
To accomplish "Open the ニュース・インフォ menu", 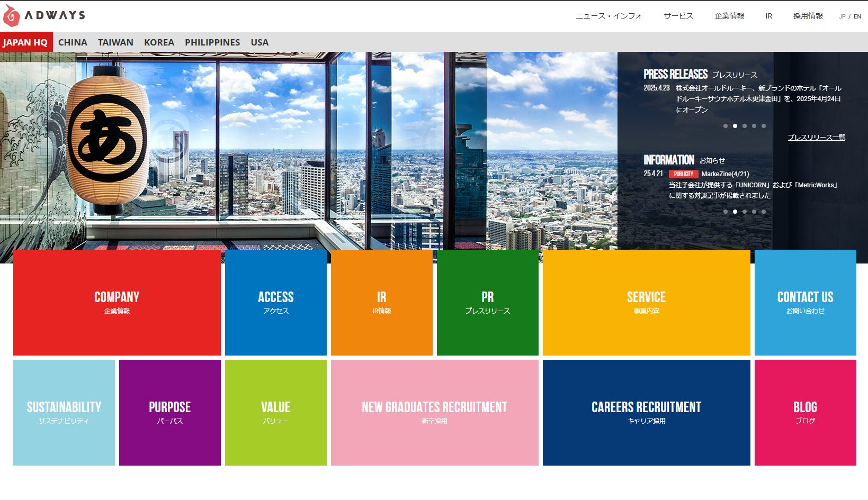I will pos(609,16).
